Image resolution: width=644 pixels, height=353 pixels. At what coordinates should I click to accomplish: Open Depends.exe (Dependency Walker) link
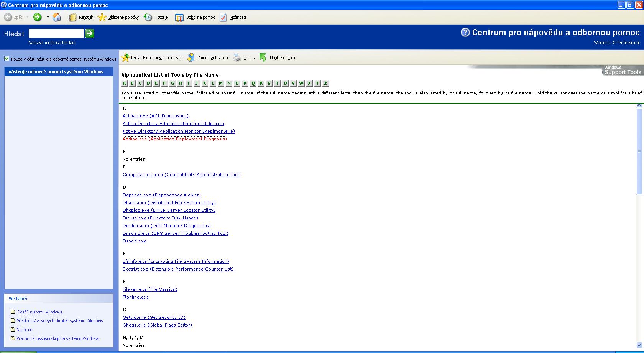(x=162, y=195)
